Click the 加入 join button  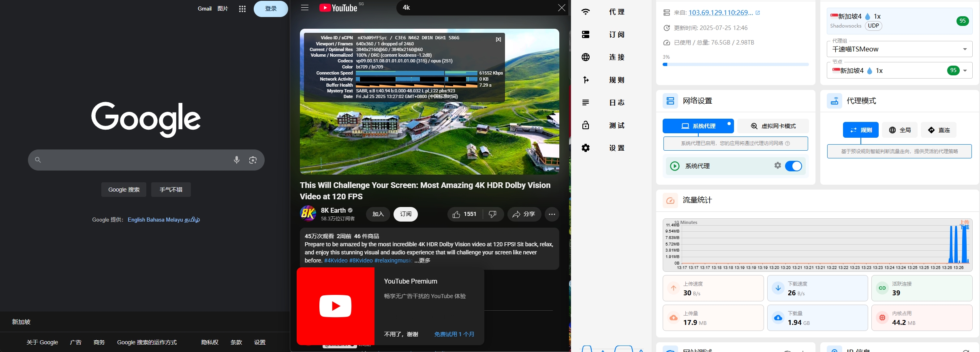(x=378, y=214)
